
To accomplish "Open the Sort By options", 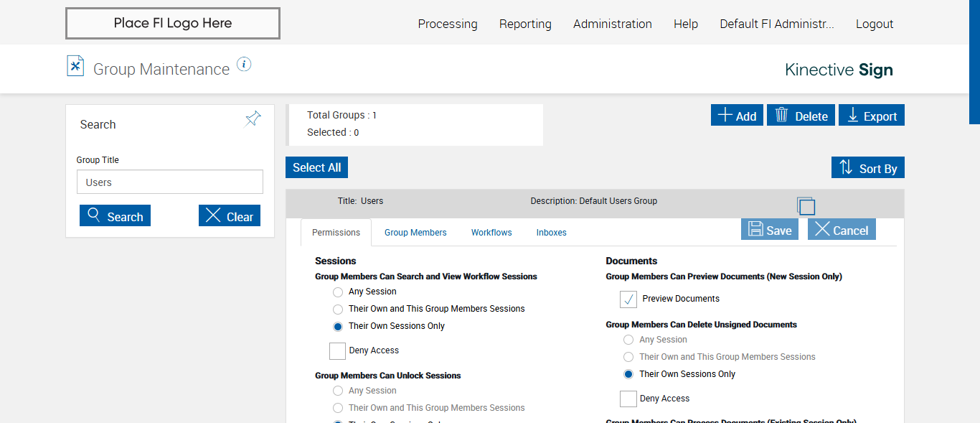I will pos(868,168).
